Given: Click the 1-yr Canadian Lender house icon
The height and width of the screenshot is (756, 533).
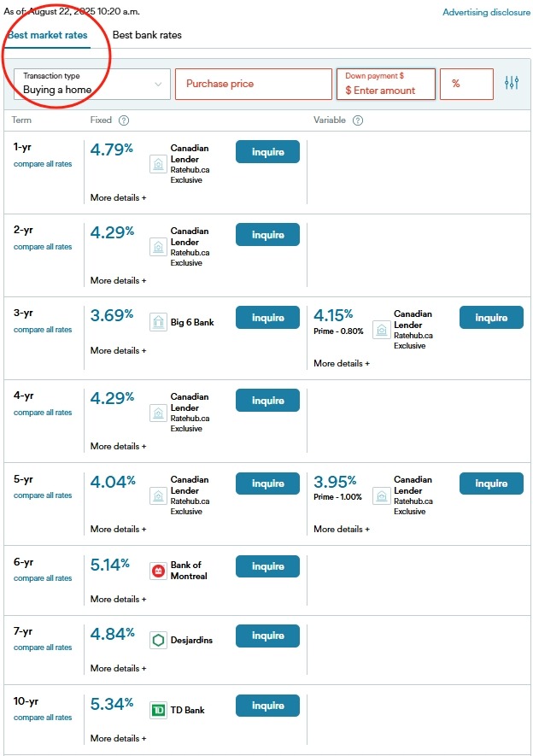Looking at the screenshot, I should point(158,164).
